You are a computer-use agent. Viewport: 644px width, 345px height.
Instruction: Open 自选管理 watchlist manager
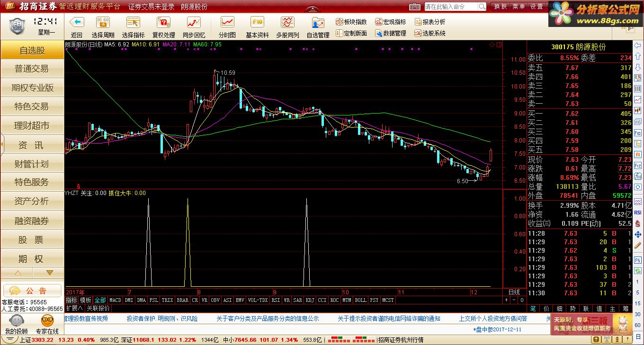[318, 28]
